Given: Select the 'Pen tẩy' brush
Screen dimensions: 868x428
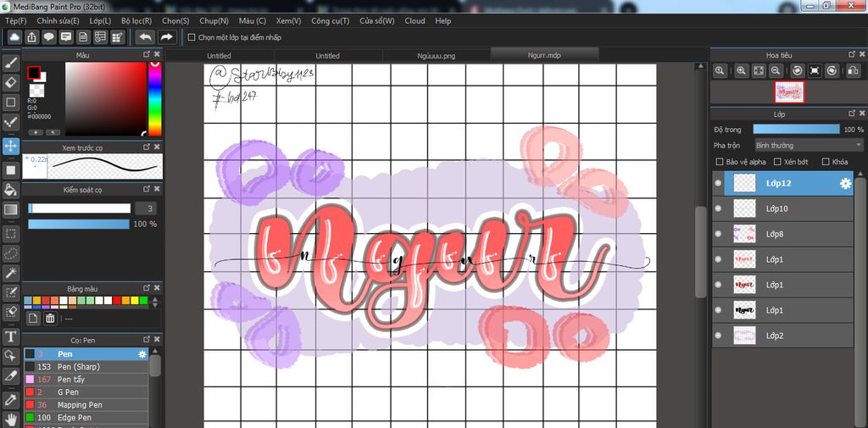Looking at the screenshot, I should pyautogui.click(x=86, y=380).
